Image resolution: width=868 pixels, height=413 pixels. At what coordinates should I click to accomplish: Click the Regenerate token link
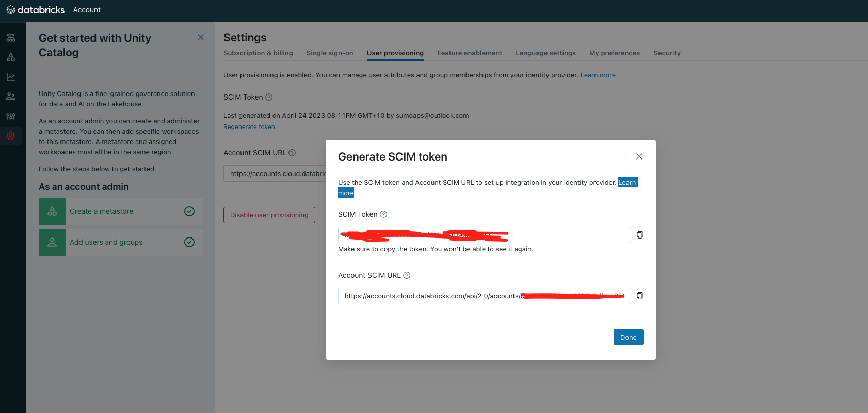(249, 127)
